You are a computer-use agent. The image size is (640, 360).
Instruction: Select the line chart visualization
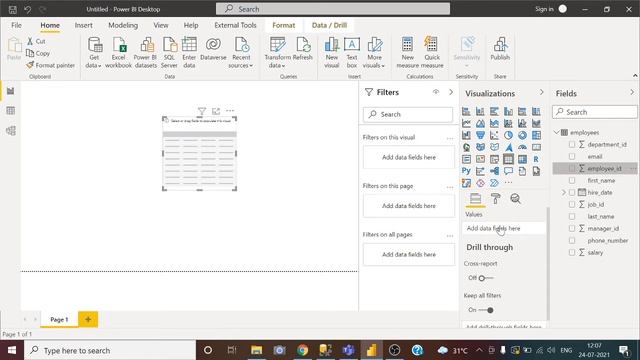pyautogui.click(x=466, y=123)
